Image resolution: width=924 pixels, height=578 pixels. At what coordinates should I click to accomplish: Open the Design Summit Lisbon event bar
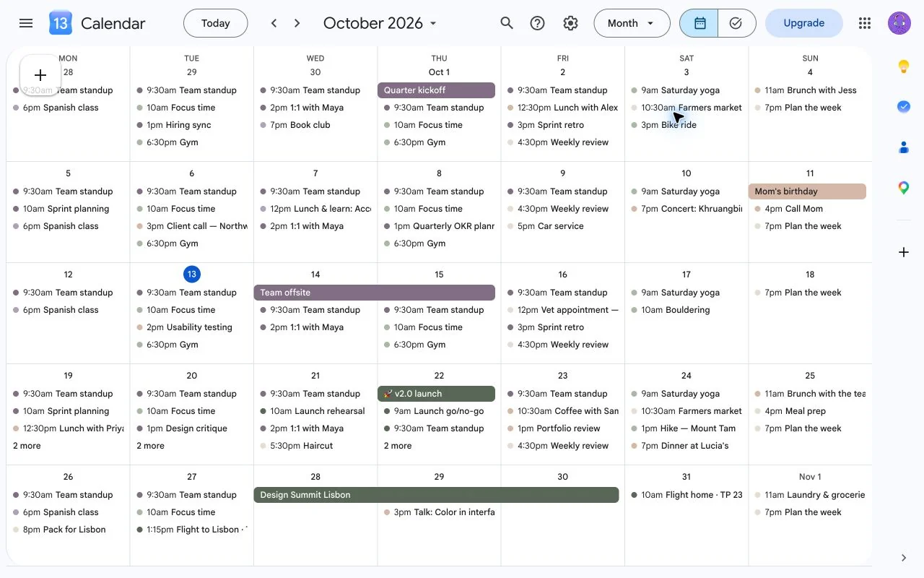coord(436,495)
